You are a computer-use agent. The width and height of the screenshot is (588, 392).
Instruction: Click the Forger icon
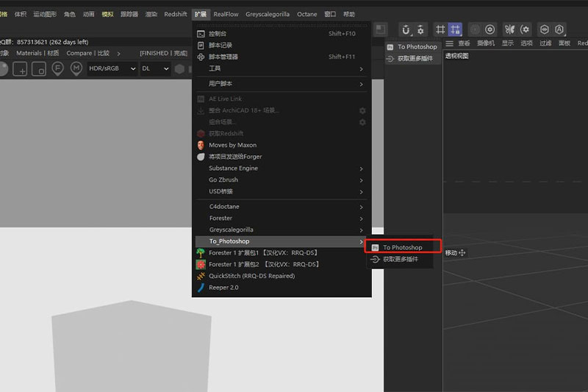click(201, 157)
